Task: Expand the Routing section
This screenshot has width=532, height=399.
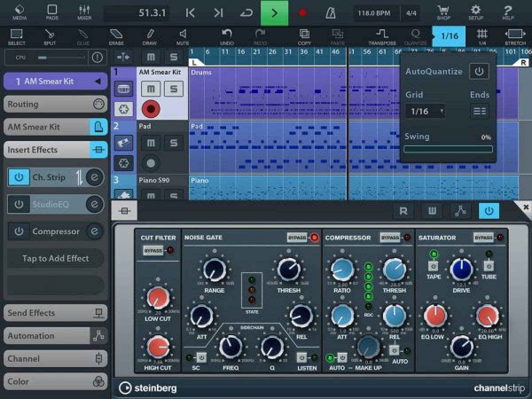Action: pyautogui.click(x=55, y=104)
